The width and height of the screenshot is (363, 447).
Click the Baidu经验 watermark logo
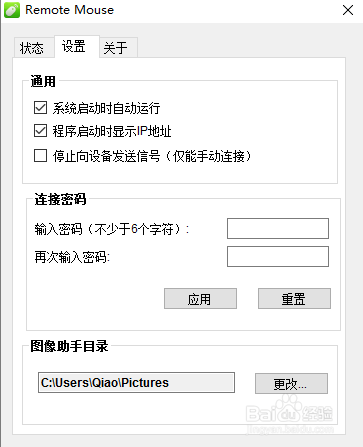[x=289, y=412]
